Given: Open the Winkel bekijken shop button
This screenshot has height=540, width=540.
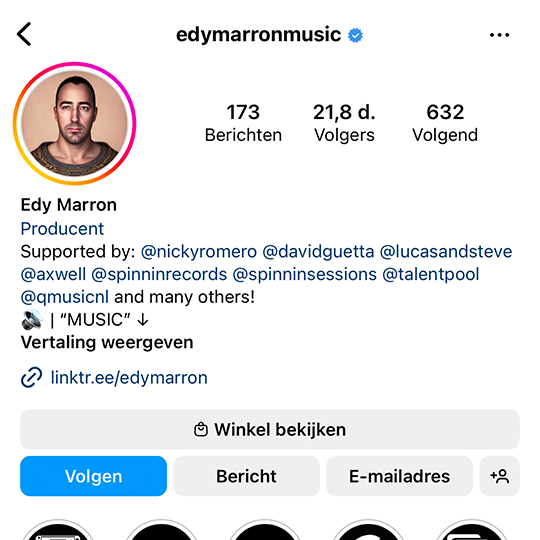Looking at the screenshot, I should point(270,429).
